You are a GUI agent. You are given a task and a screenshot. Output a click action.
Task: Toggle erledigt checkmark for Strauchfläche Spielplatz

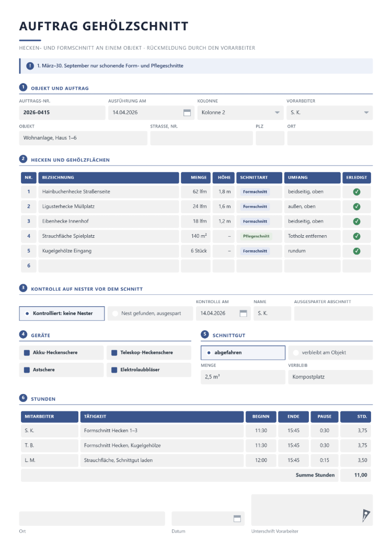356,236
